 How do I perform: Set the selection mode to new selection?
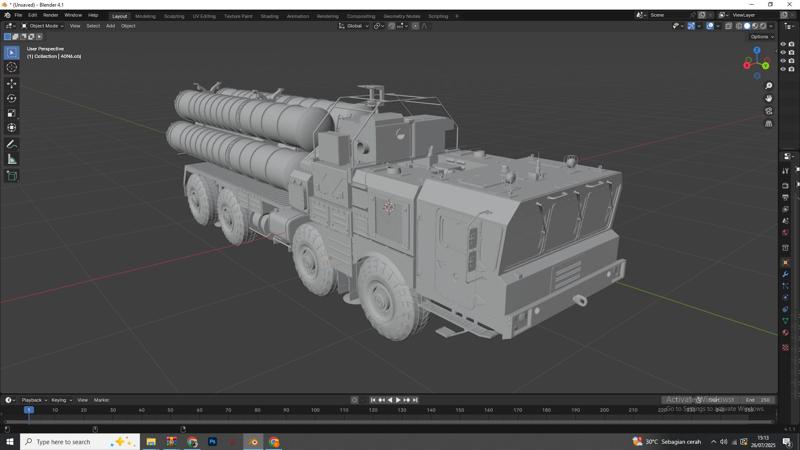tap(7, 37)
